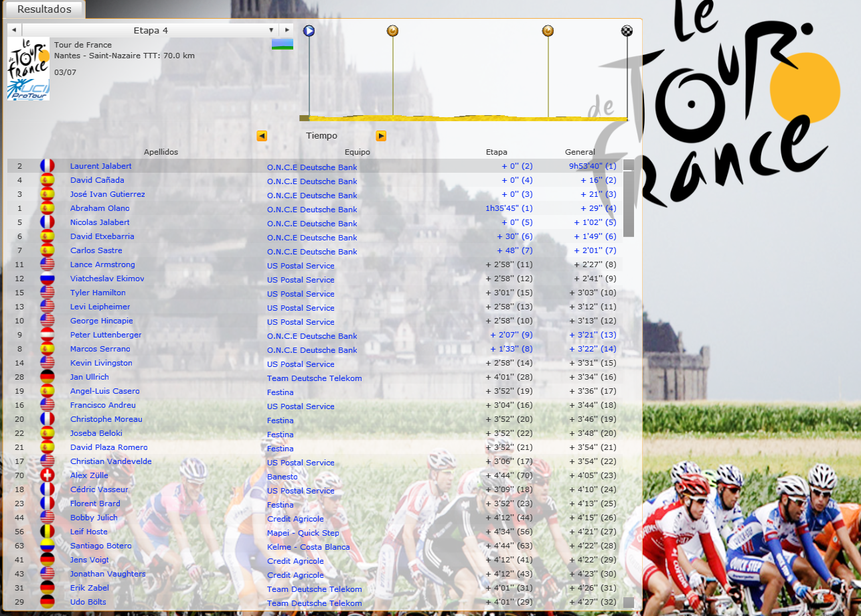Go to the next stage with right arrow
Image resolution: width=861 pixels, height=616 pixels.
pos(287,30)
